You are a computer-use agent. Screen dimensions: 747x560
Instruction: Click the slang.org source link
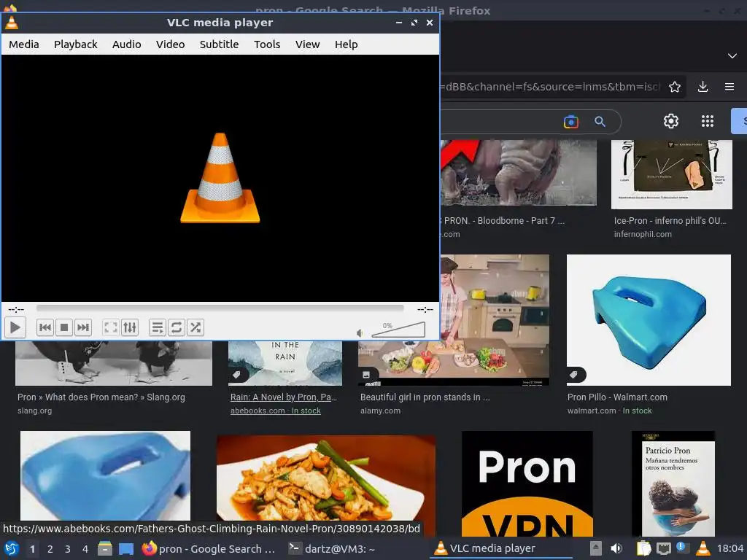pos(34,411)
